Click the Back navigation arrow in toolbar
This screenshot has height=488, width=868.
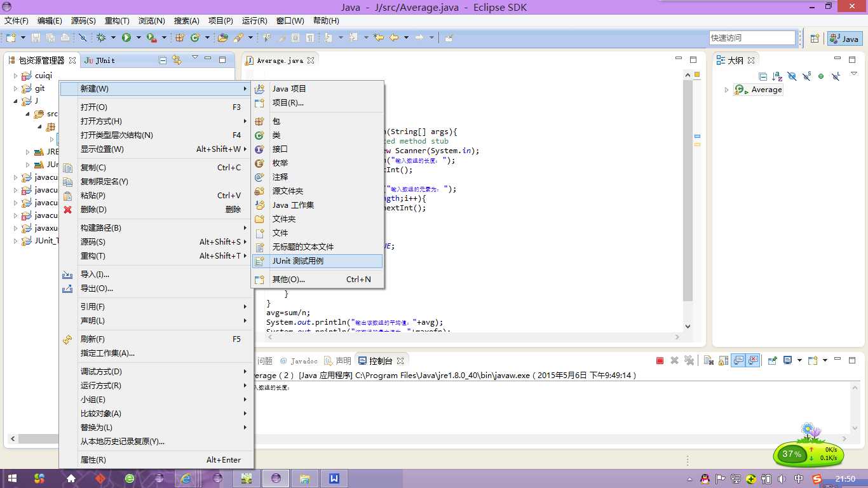394,37
